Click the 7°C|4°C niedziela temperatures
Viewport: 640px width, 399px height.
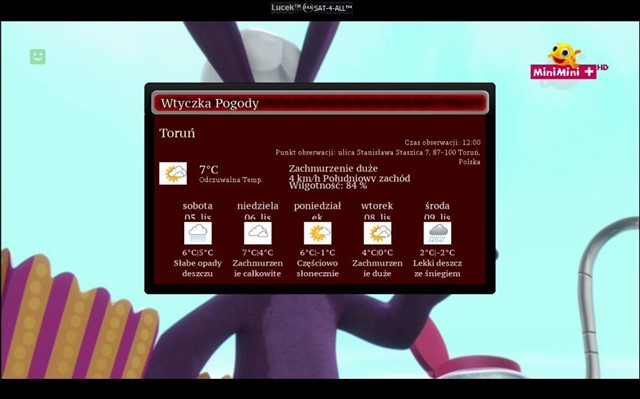click(x=258, y=253)
